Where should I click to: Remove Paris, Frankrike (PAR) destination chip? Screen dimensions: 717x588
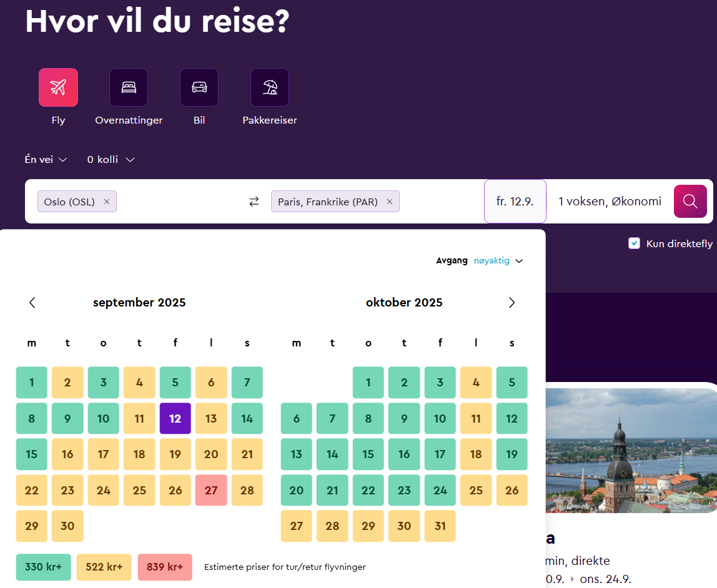pyautogui.click(x=390, y=202)
